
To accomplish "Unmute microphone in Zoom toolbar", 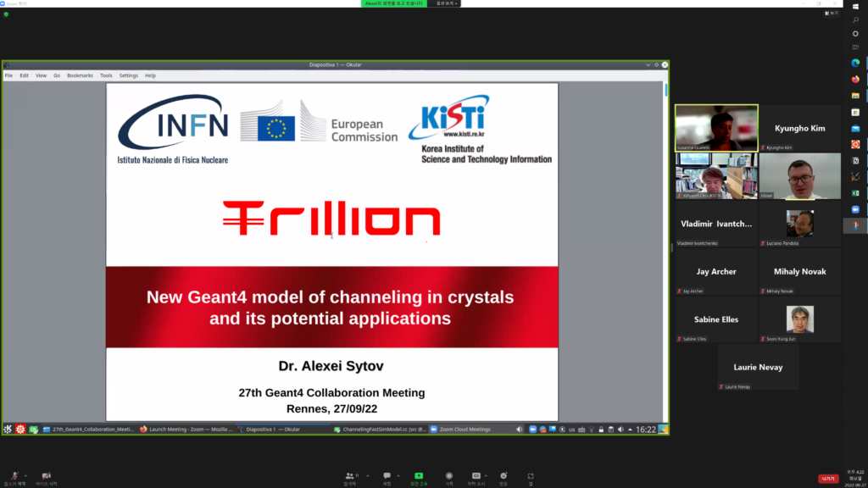I will [14, 479].
